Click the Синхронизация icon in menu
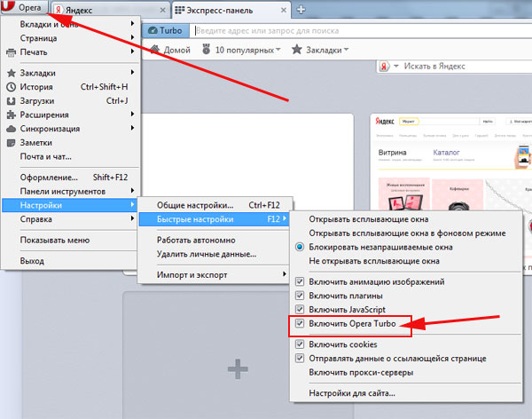Image resolution: width=532 pixels, height=419 pixels. tap(12, 129)
